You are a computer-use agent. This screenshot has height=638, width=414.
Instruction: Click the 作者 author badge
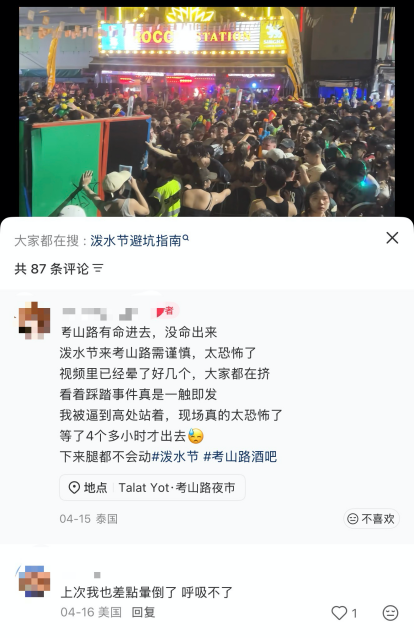(x=165, y=311)
